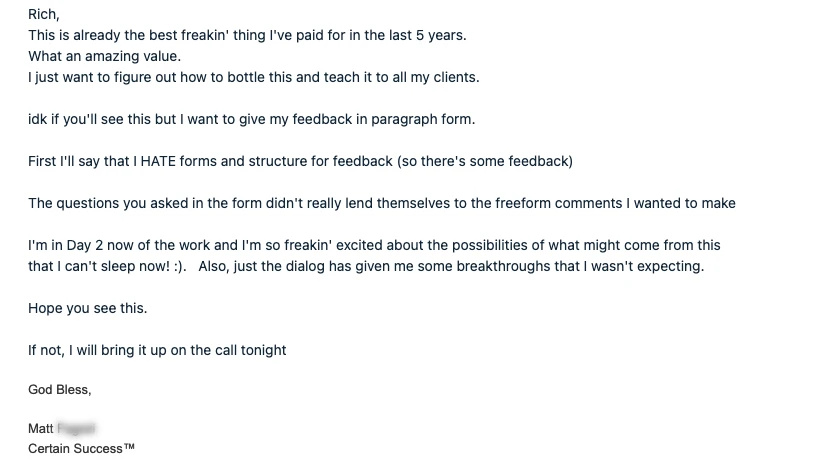Click the name "Matt" in the signature
The height and width of the screenshot is (462, 816).
tap(41, 429)
